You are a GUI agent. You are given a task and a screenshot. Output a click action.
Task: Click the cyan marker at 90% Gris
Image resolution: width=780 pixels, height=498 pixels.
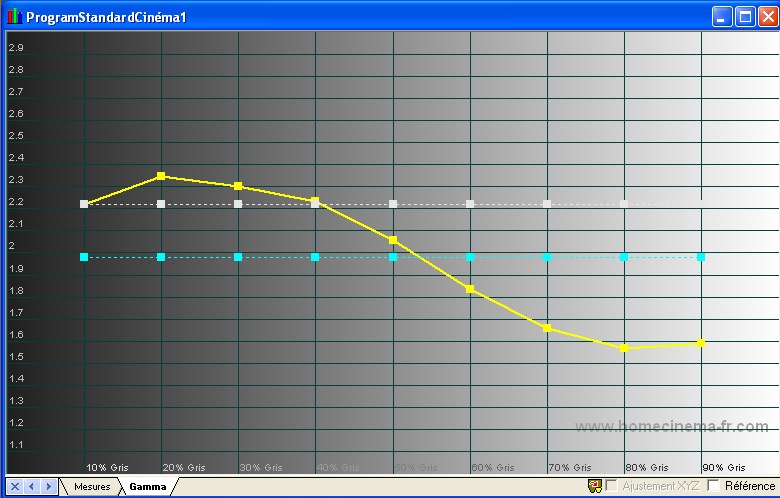point(701,257)
